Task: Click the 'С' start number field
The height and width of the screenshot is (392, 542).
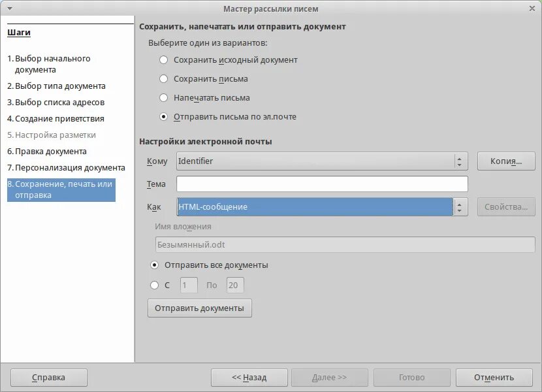Action: (x=189, y=285)
